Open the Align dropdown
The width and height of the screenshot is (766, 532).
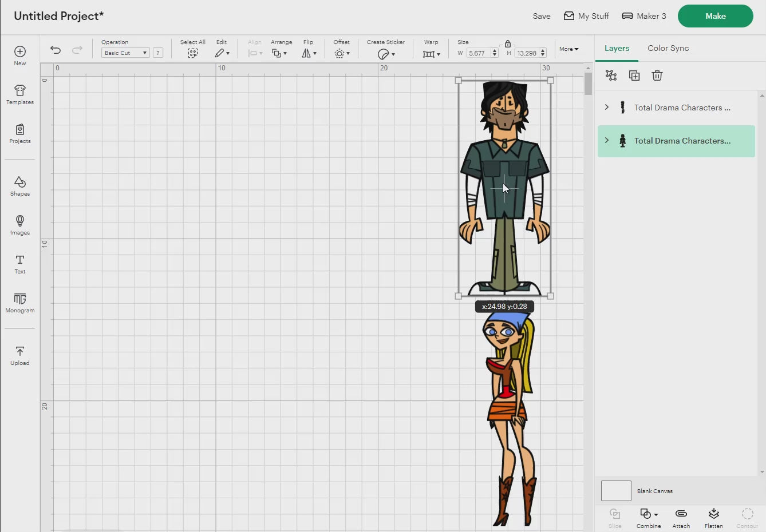point(255,53)
